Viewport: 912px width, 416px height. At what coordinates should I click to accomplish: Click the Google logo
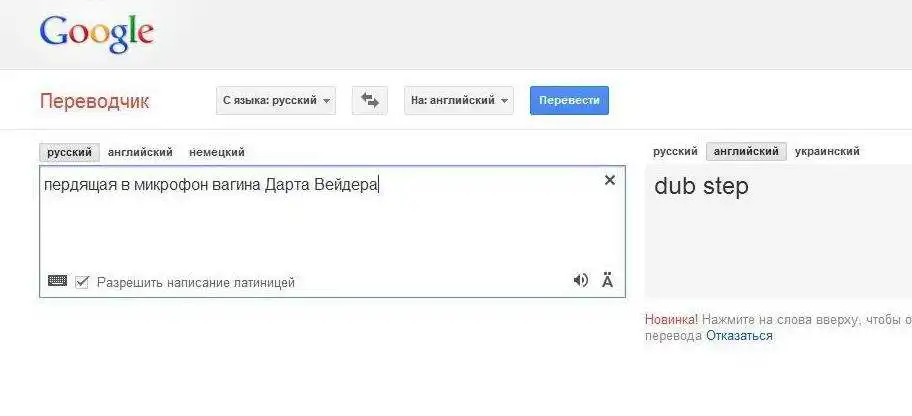[96, 32]
